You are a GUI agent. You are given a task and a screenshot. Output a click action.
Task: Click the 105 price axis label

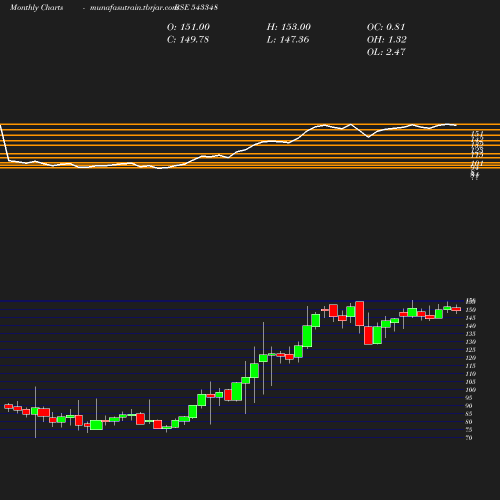pos(471,382)
